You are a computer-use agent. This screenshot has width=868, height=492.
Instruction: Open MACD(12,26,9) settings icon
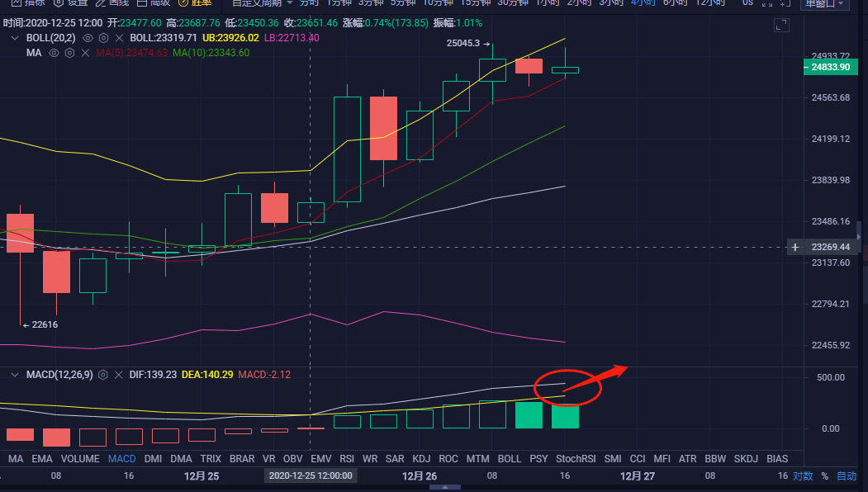click(x=103, y=375)
